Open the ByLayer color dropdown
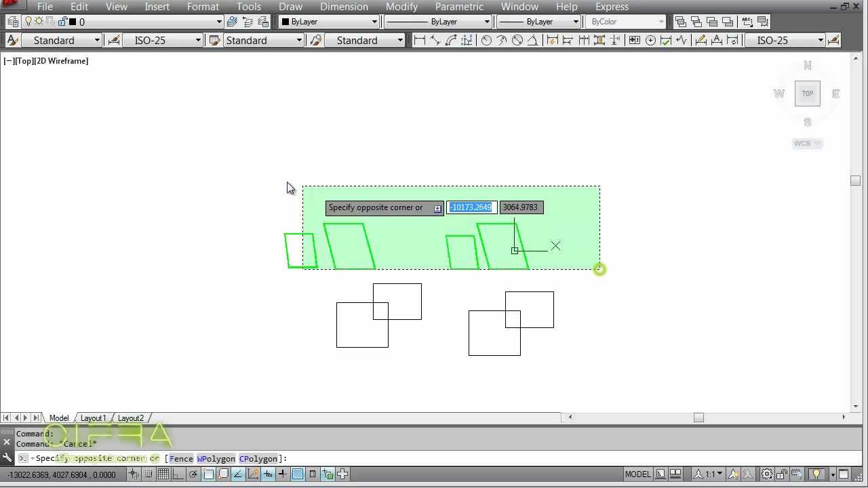Screen dimensions: 868x488 click(x=329, y=22)
